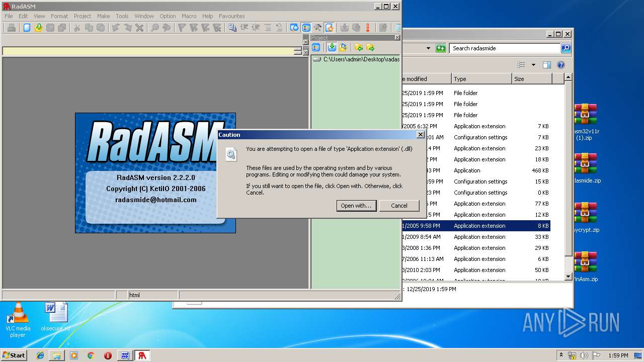The image size is (644, 362).
Task: Click the New File toolbar icon
Action: click(27, 28)
